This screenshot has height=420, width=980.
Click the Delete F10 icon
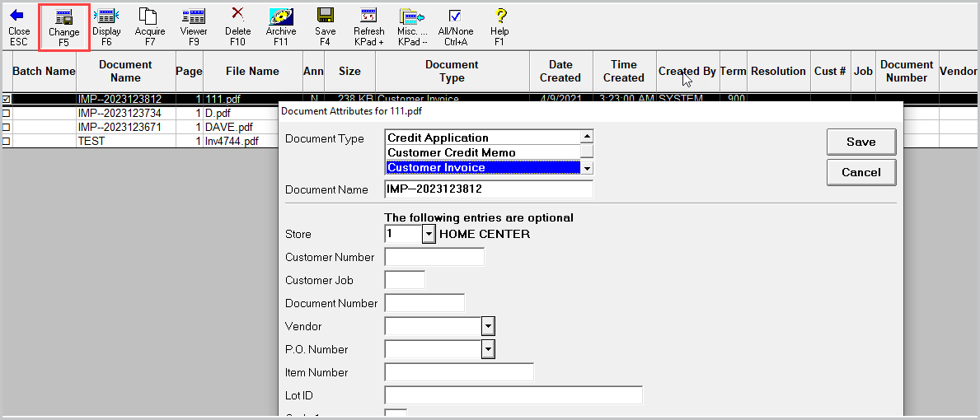tap(237, 27)
